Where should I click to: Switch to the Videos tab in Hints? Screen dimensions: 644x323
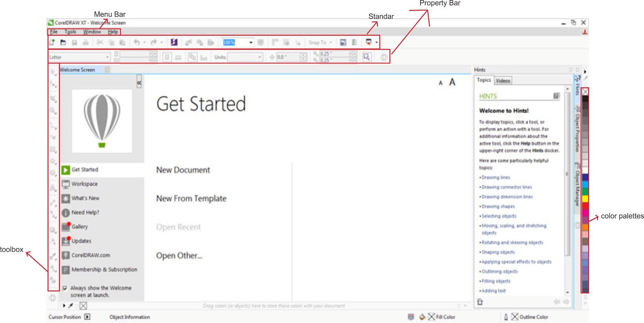(503, 81)
